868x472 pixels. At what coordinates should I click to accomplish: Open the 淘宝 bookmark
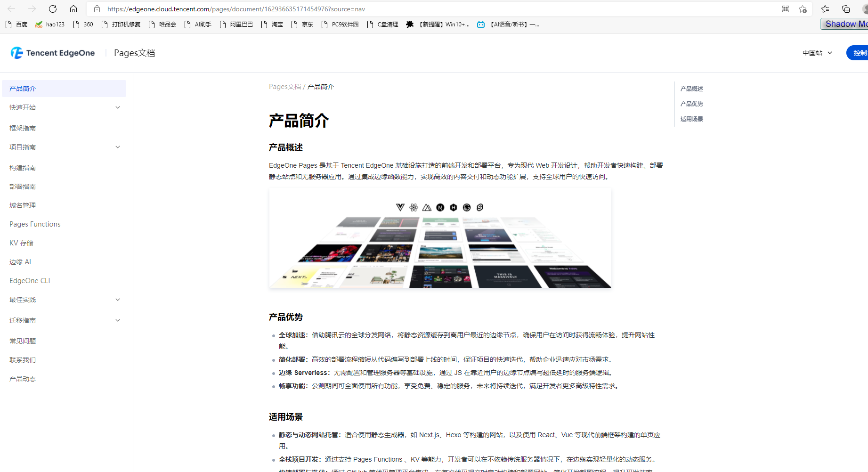pos(272,24)
